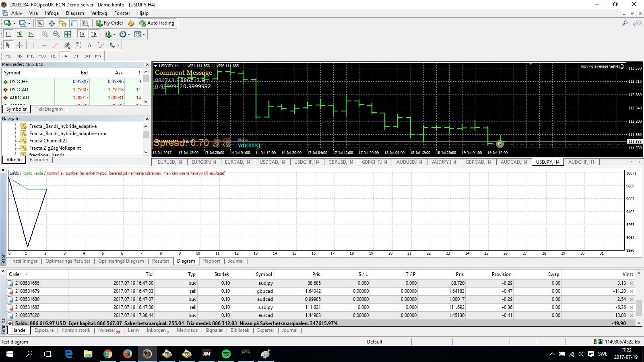Viewport: 644px width, 362px height.
Task: Select the text label tool
Action: (101, 45)
